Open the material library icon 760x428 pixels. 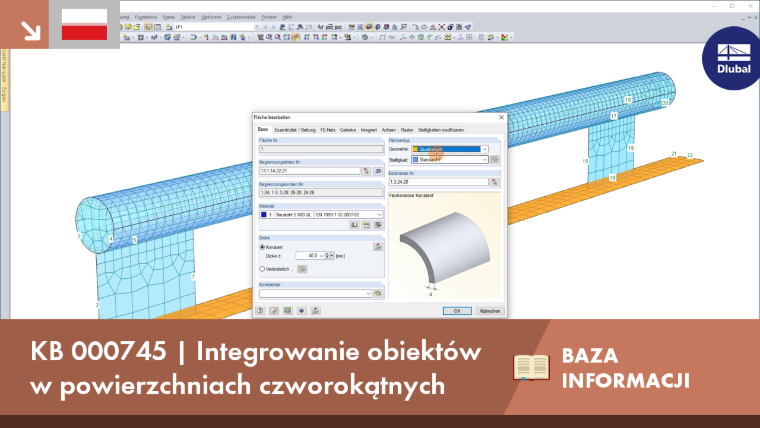(354, 225)
